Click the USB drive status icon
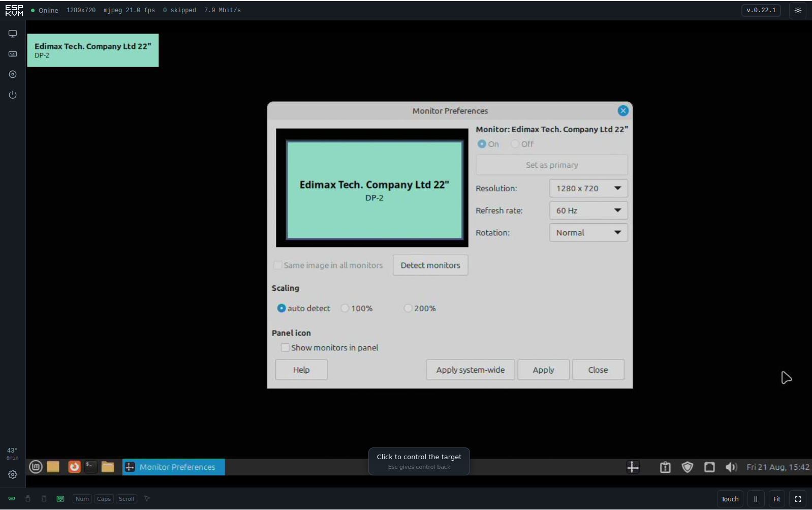Image resolution: width=812 pixels, height=510 pixels. (x=28, y=499)
